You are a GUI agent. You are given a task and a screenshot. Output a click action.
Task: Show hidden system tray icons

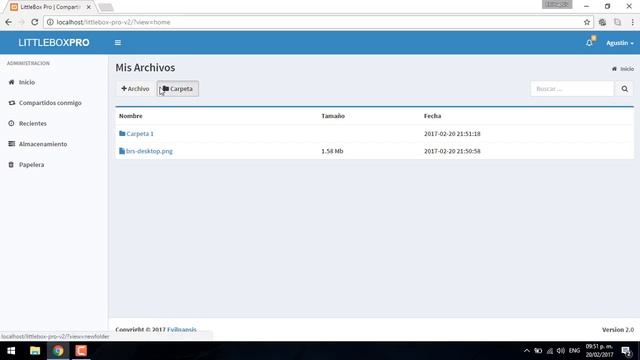click(527, 351)
